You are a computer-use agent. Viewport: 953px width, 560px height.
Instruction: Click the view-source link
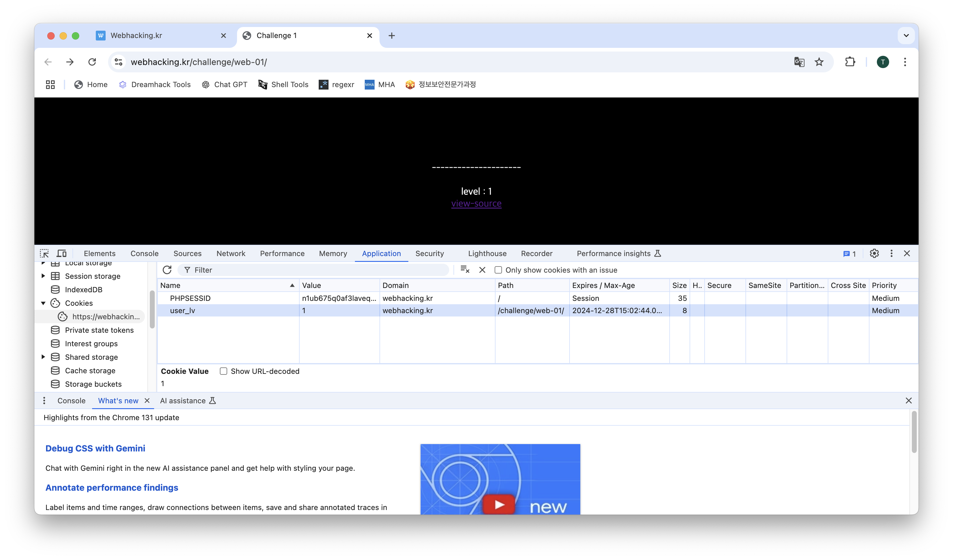coord(476,203)
